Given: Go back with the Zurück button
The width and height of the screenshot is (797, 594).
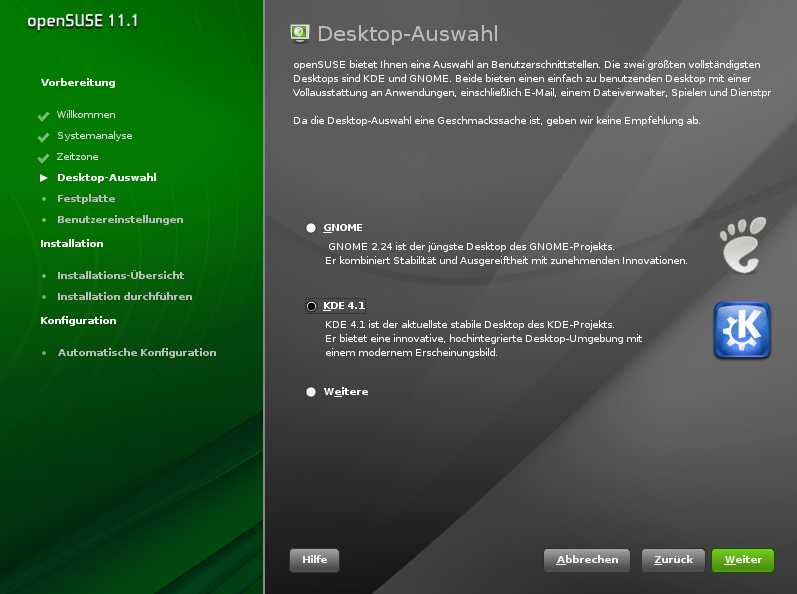Looking at the screenshot, I should click(x=673, y=560).
